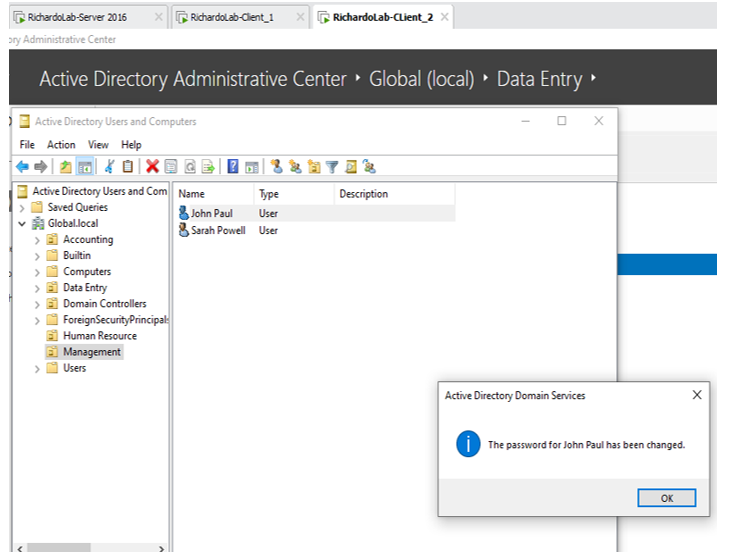Select Accounting in the tree
748x552 pixels.
[88, 240]
